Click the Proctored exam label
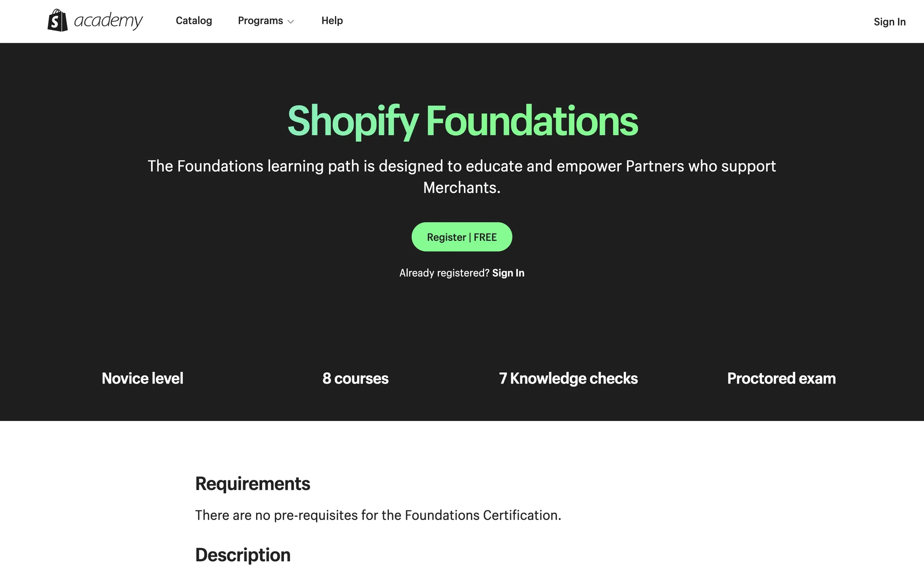The width and height of the screenshot is (924, 578). (781, 379)
